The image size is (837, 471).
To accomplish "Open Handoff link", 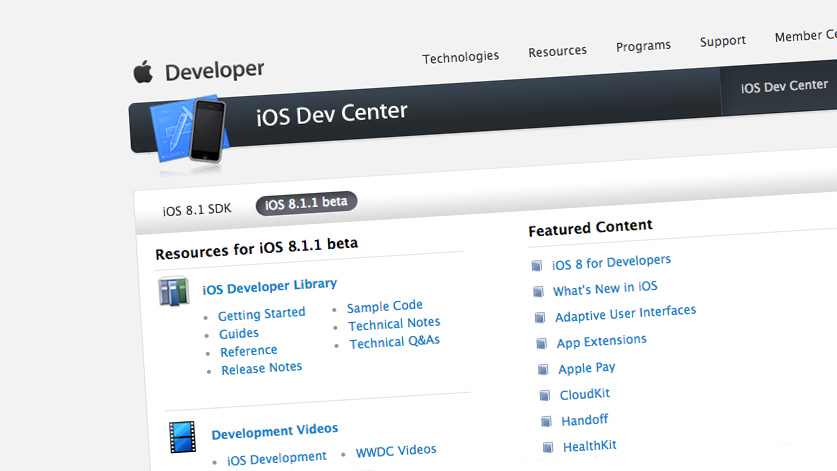I will click(585, 420).
